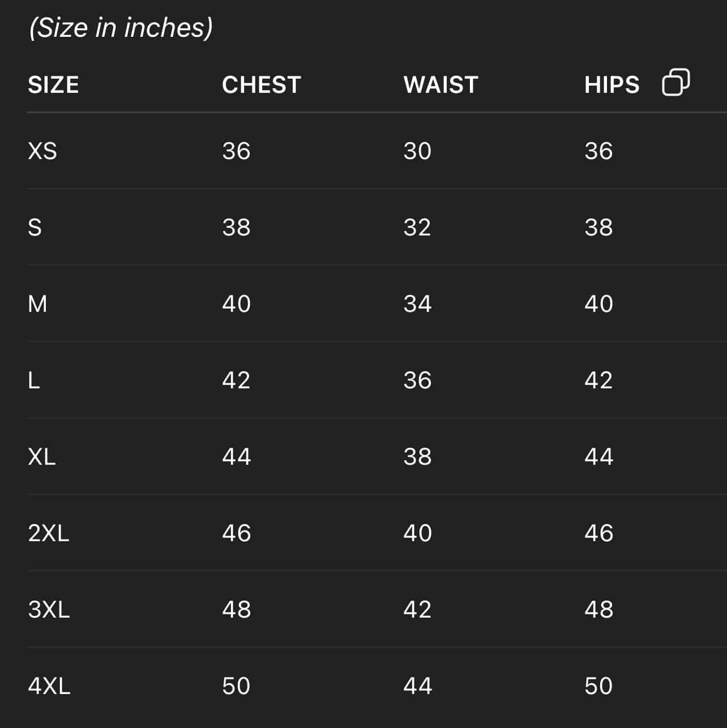Click the XS chest value 36
727x728 pixels.
[x=236, y=151]
